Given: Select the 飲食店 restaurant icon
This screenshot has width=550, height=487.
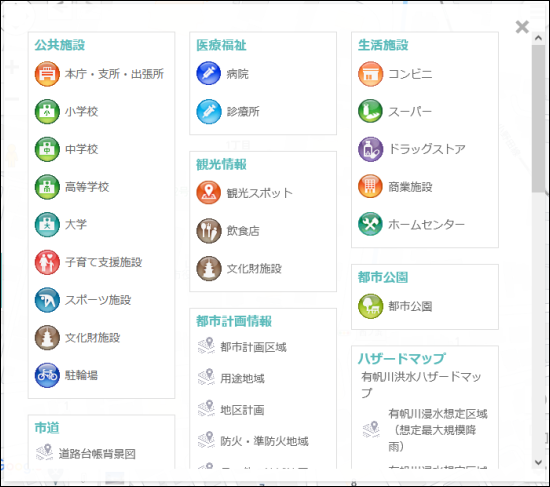Looking at the screenshot, I should (209, 231).
